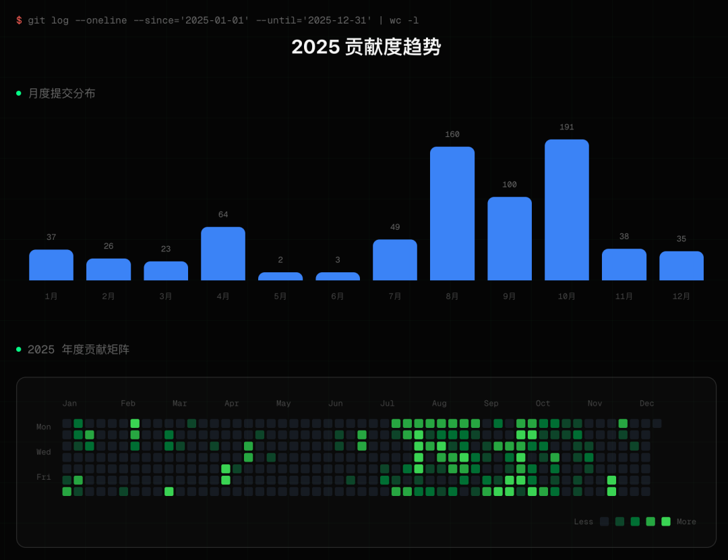Click the "2月" axis label
728x560 pixels.
click(x=109, y=297)
